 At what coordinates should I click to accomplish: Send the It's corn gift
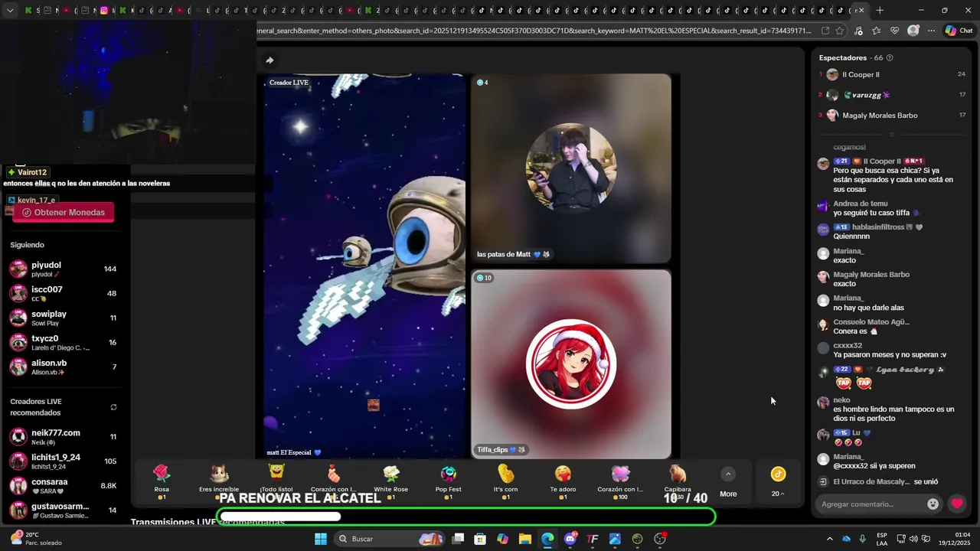[506, 481]
